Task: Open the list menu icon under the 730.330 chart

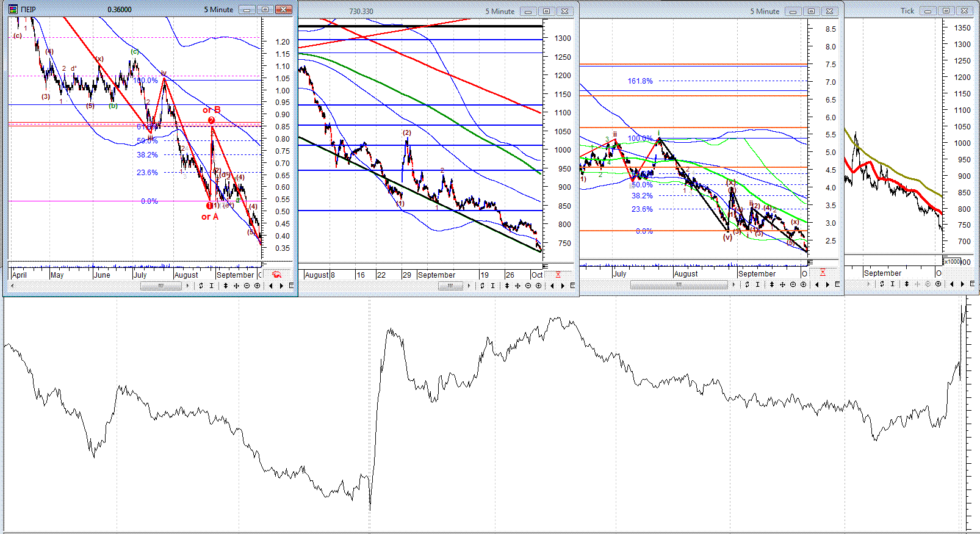Action: pyautogui.click(x=572, y=286)
